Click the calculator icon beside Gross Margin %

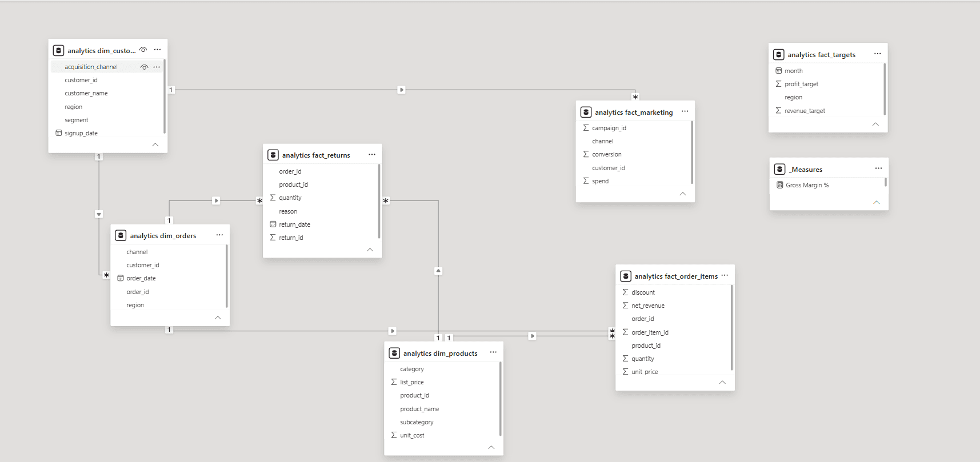click(780, 185)
